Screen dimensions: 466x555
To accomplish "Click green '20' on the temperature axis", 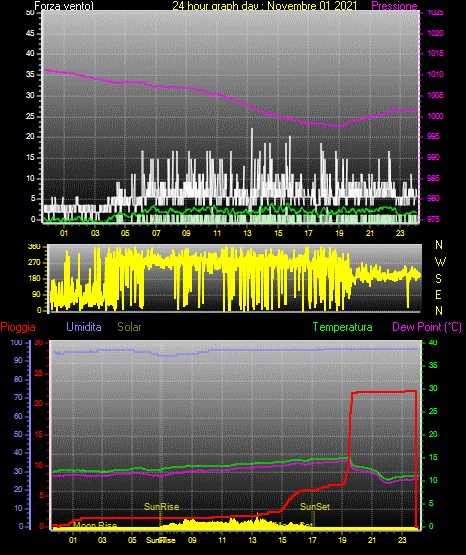I will 433,434.
